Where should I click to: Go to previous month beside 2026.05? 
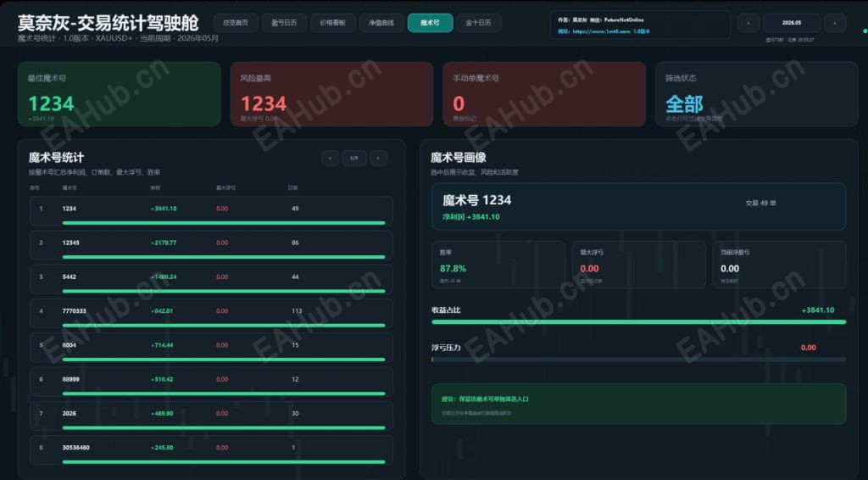coord(748,23)
